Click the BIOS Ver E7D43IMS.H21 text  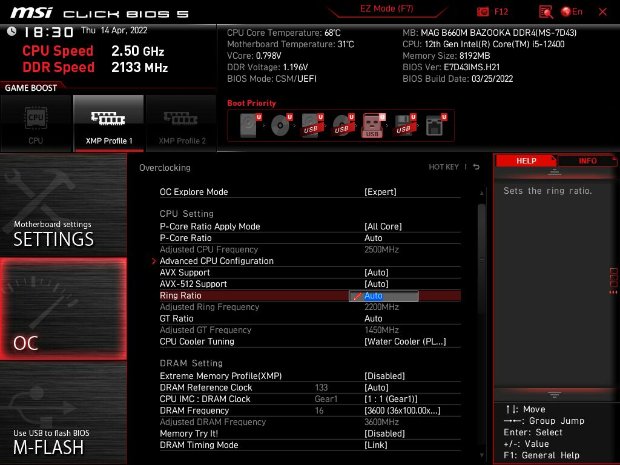point(451,67)
